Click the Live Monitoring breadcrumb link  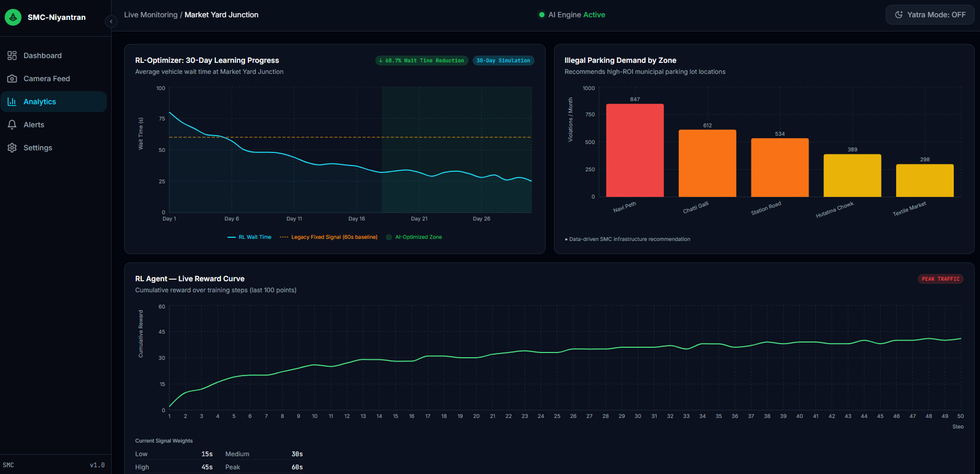(x=151, y=15)
